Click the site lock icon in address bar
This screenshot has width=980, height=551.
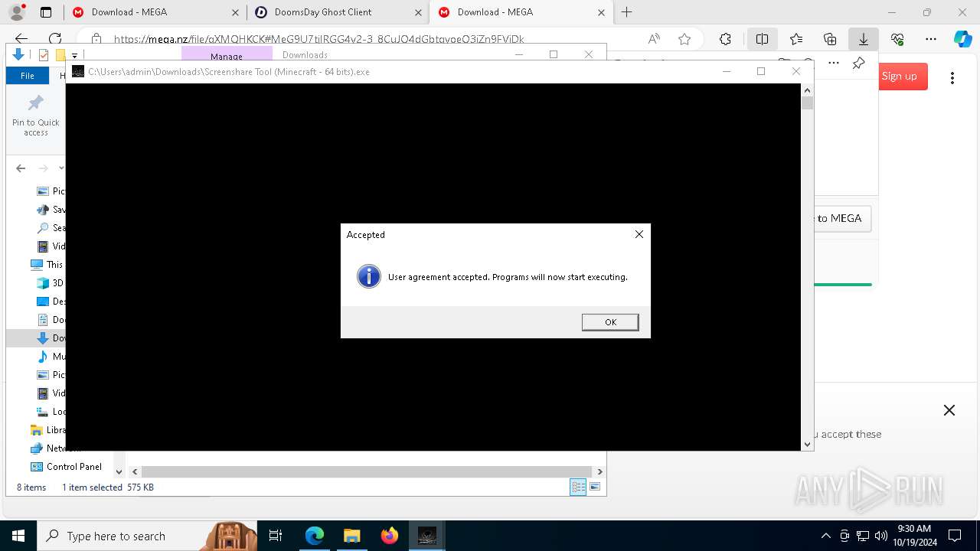[x=96, y=39]
